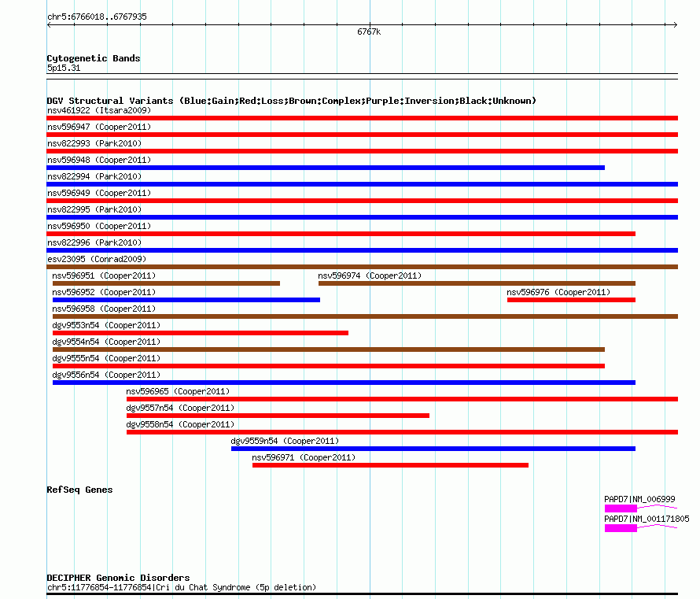
Task: Click the nsv596976 (Cooper2011) red bar
Action: (x=571, y=300)
